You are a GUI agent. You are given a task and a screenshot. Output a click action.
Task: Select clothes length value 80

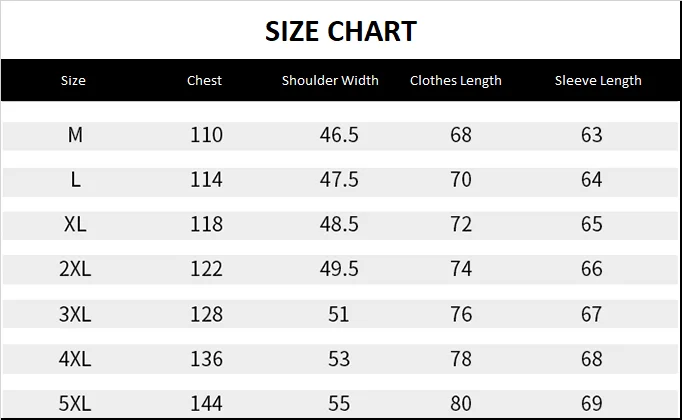click(461, 404)
